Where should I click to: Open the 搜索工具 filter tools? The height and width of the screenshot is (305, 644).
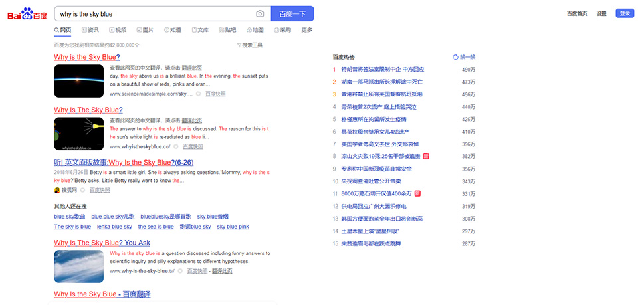[x=250, y=45]
